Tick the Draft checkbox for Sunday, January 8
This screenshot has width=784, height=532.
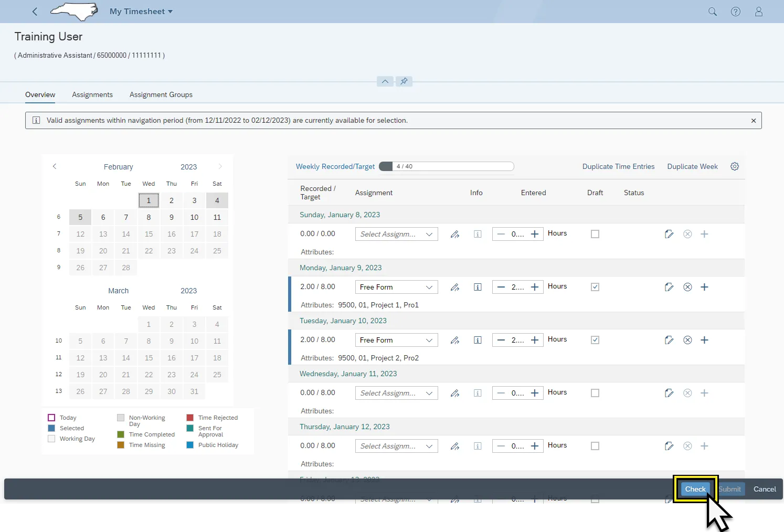pos(595,234)
